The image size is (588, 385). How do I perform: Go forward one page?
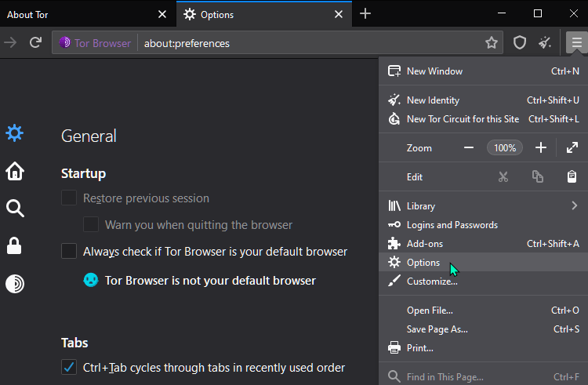10,43
